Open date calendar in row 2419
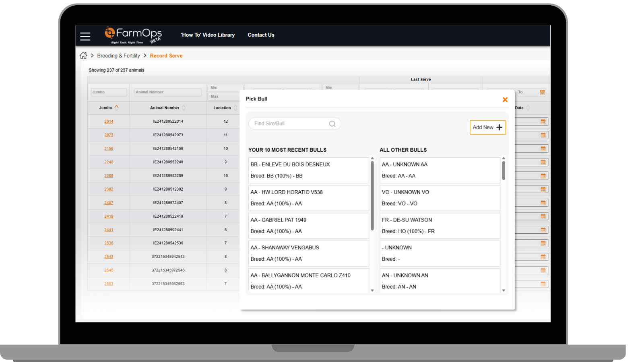The width and height of the screenshot is (644, 362). click(x=543, y=216)
